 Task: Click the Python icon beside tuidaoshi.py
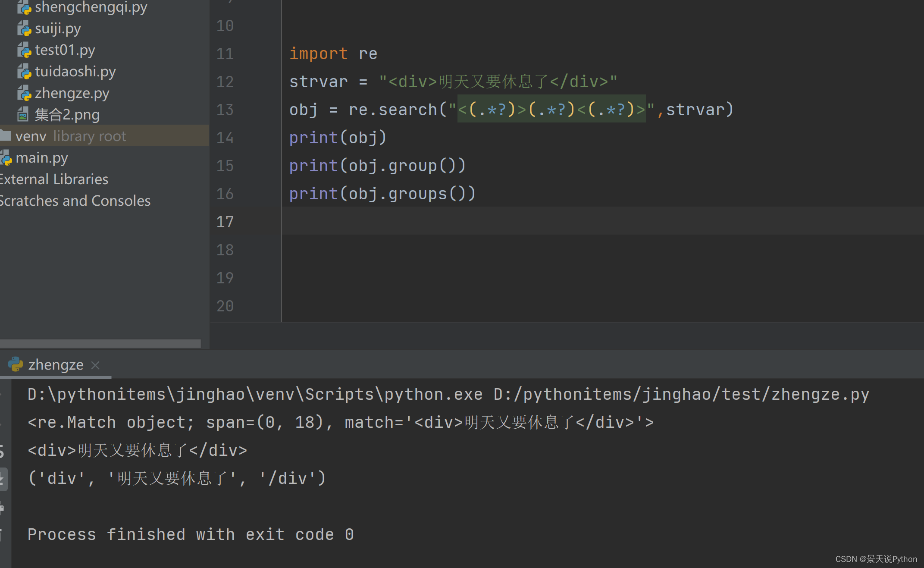tap(24, 72)
